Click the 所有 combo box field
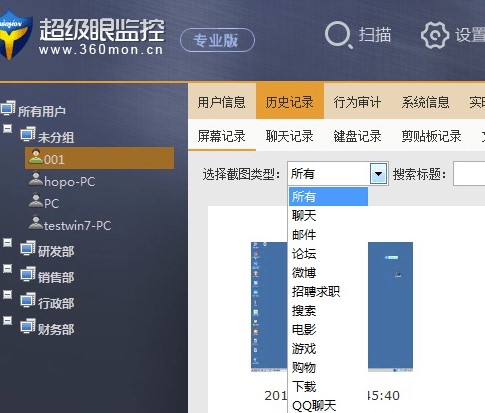The image size is (485, 413). tap(338, 173)
